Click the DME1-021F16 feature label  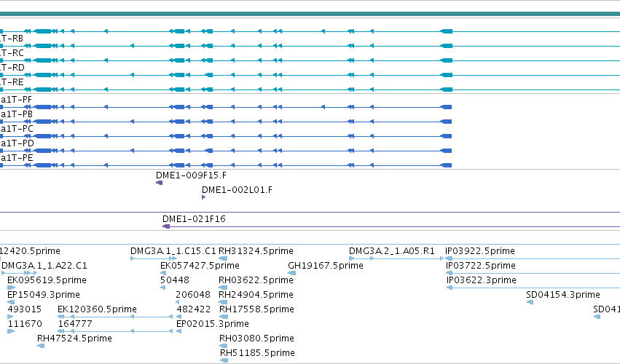[x=194, y=219]
